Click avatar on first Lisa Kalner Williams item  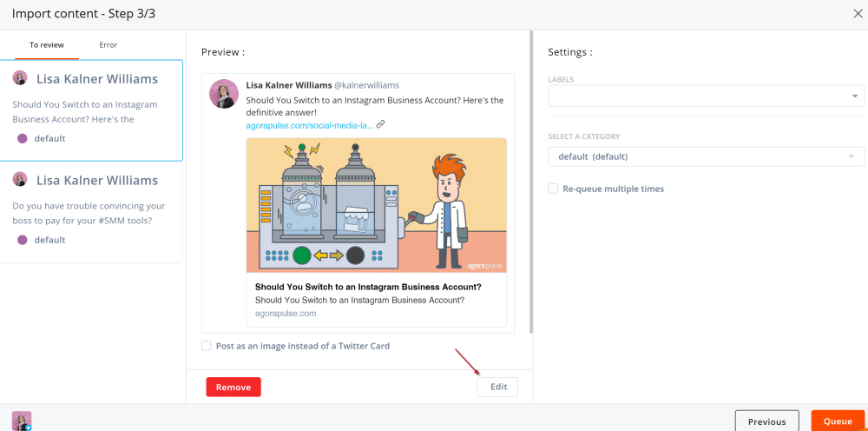[x=20, y=78]
